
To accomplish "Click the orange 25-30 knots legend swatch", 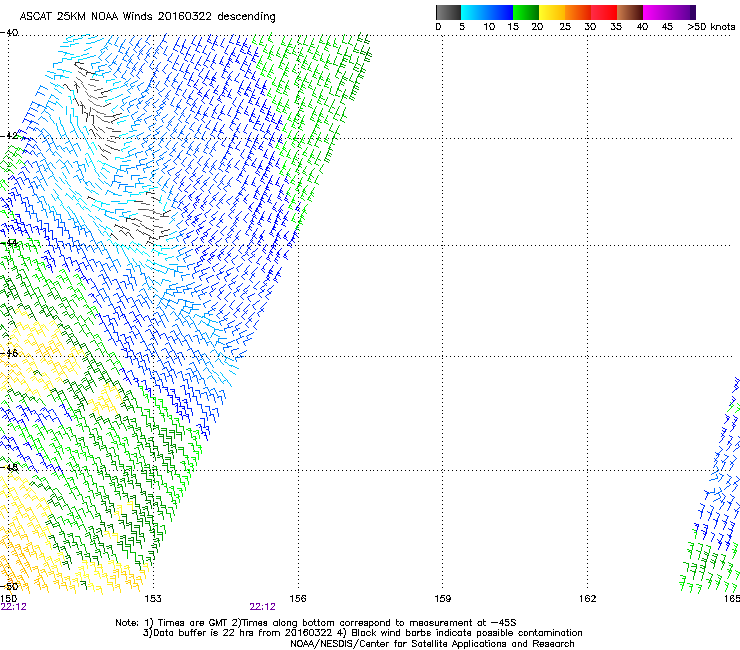I will [578, 12].
